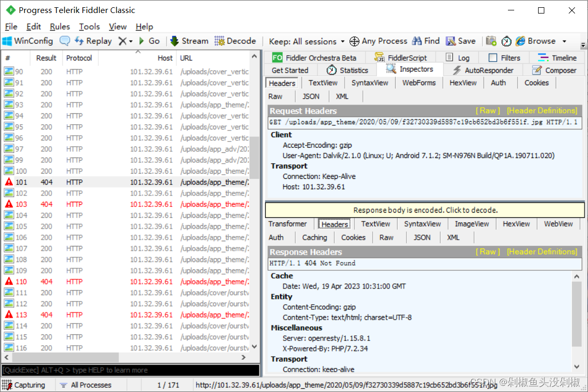
Task: Open the Log tab
Action: [x=458, y=58]
